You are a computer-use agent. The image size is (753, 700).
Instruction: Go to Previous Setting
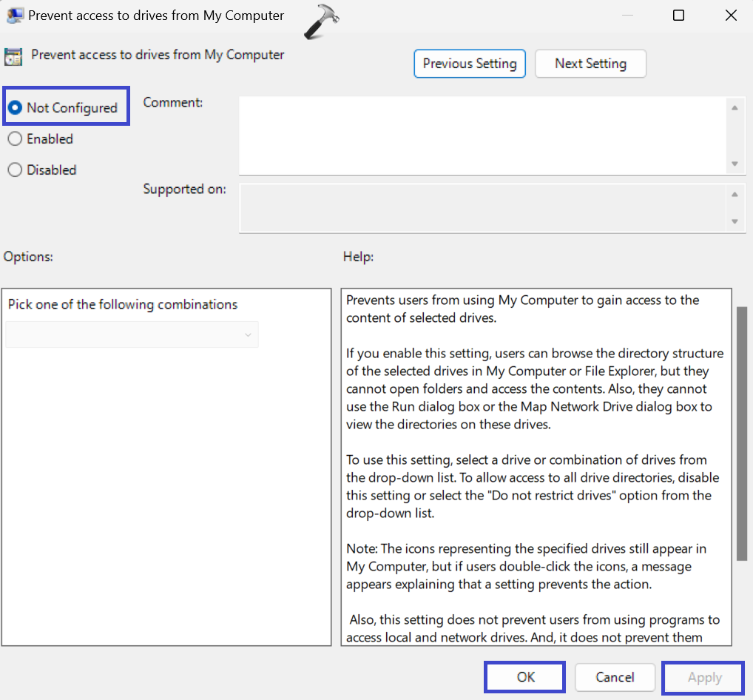[470, 64]
